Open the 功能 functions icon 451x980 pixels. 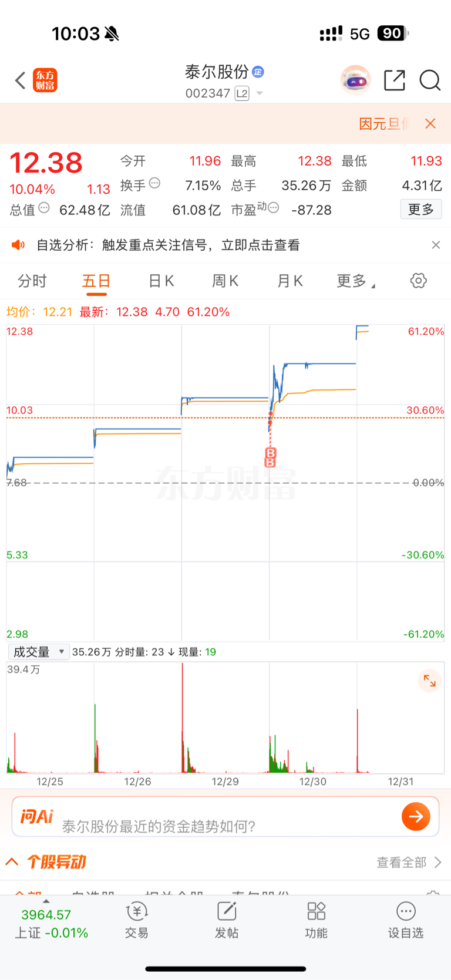(x=316, y=921)
